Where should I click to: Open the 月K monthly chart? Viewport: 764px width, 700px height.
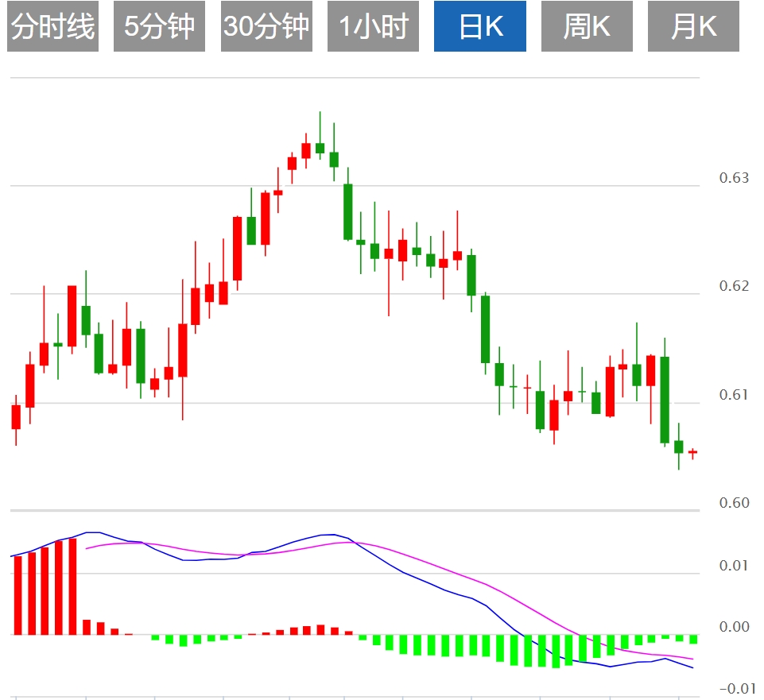(693, 26)
